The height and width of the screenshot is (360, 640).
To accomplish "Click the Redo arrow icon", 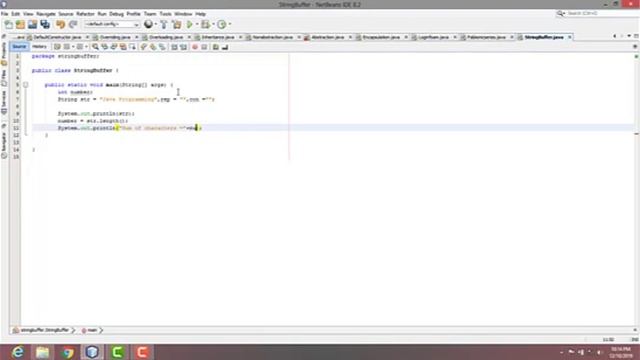I will click(x=73, y=24).
